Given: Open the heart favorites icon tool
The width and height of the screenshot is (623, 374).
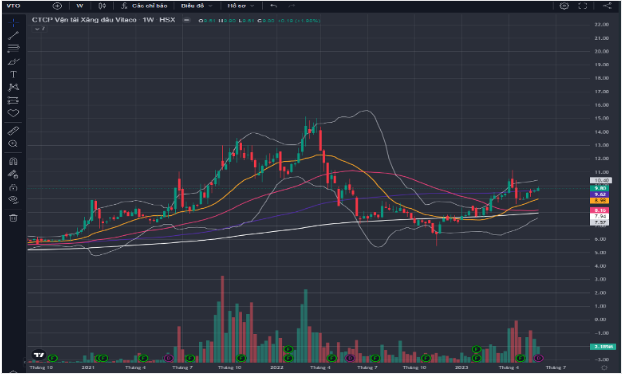Looking at the screenshot, I should pyautogui.click(x=14, y=113).
